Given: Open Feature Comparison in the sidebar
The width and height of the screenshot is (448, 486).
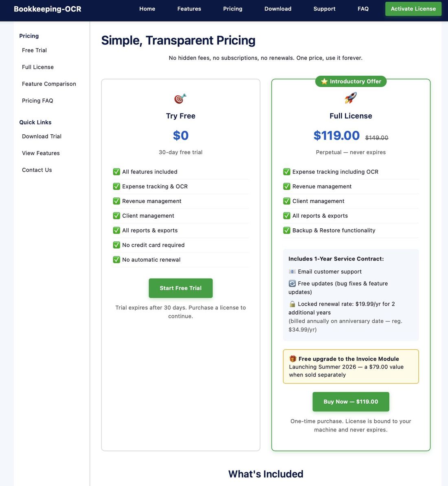Looking at the screenshot, I should (49, 84).
